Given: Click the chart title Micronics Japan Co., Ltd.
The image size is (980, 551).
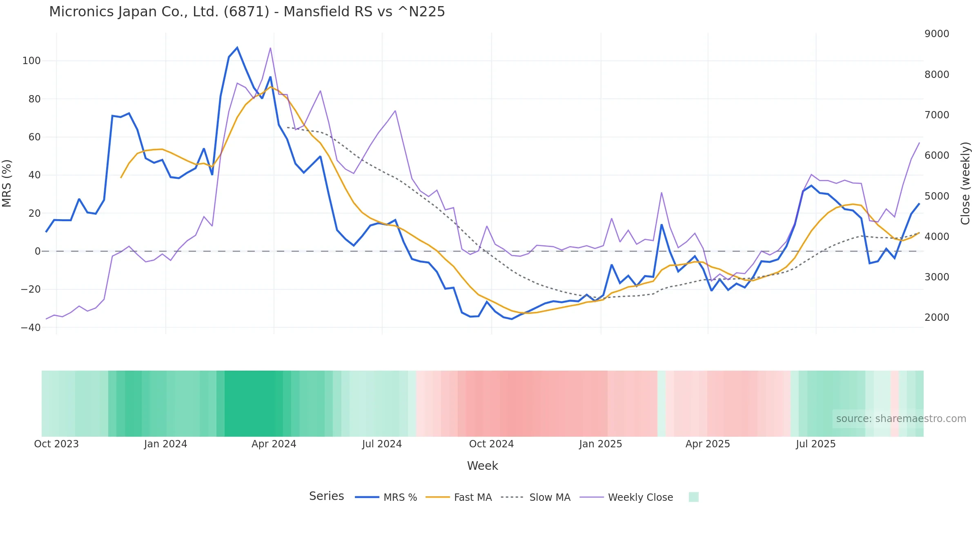Looking at the screenshot, I should tap(247, 12).
